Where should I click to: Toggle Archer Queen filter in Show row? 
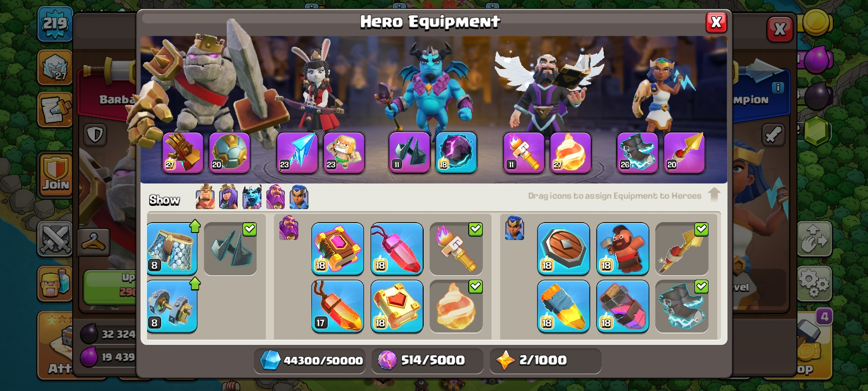tap(228, 197)
